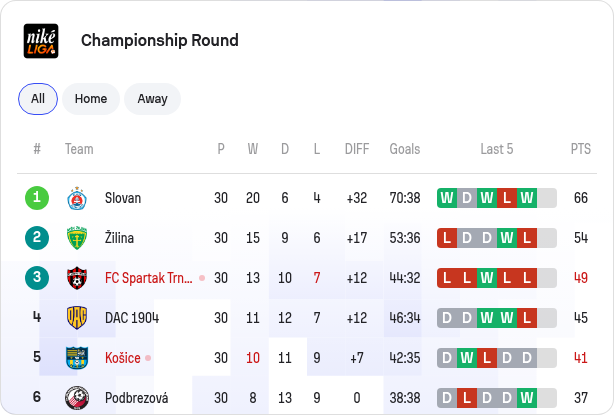Click Slovan's first W result in Last 5
Screen dimensions: 614x415
(447, 198)
